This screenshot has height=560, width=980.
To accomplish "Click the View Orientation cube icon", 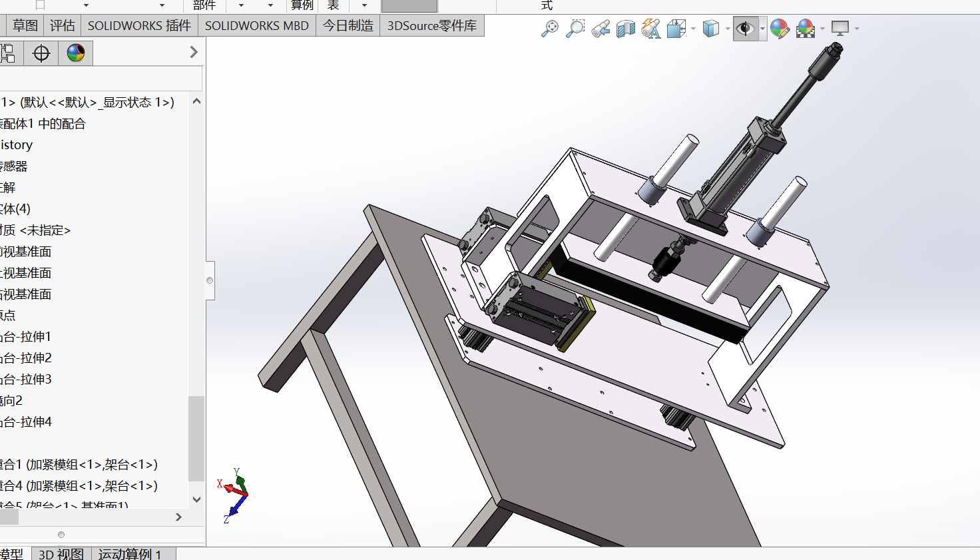I will click(676, 29).
